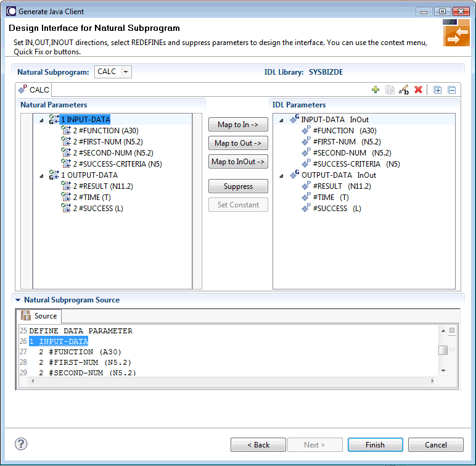Click the IDL #SUCCESS parameter icon
This screenshot has width=476, height=466.
pos(306,208)
